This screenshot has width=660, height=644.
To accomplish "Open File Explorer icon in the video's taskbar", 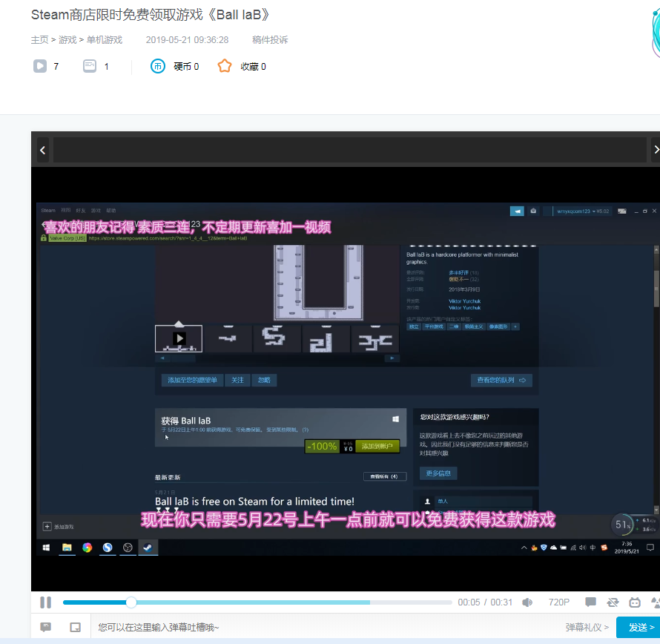I will [x=67, y=547].
